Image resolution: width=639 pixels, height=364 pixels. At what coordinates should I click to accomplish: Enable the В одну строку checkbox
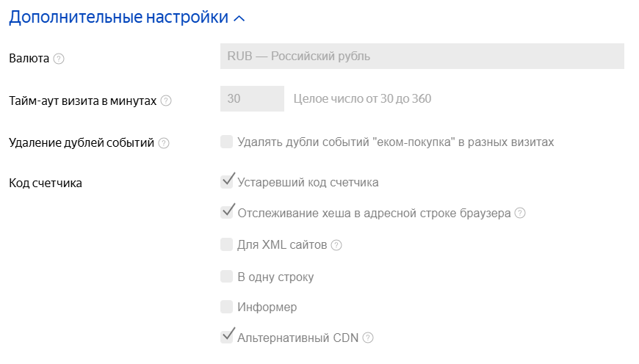[x=227, y=276]
